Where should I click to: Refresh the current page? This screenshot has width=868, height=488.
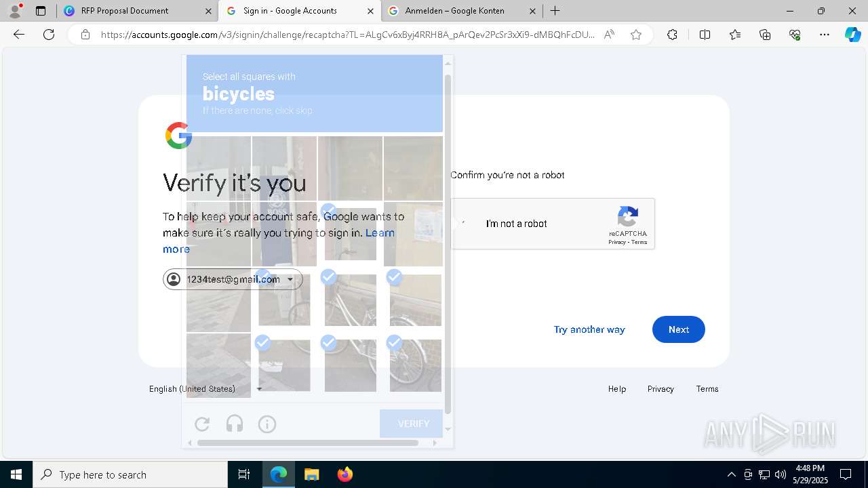coord(49,35)
